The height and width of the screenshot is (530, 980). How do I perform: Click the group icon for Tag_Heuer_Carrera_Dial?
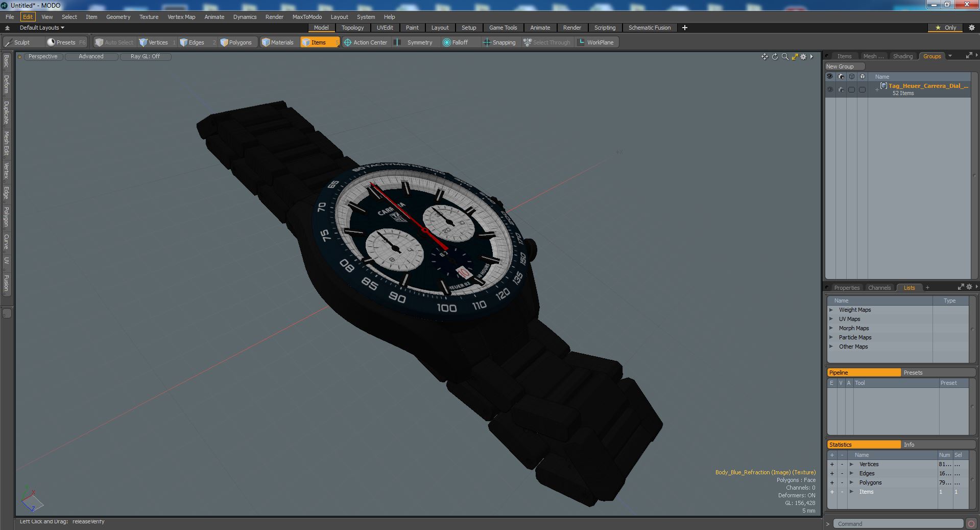(883, 86)
